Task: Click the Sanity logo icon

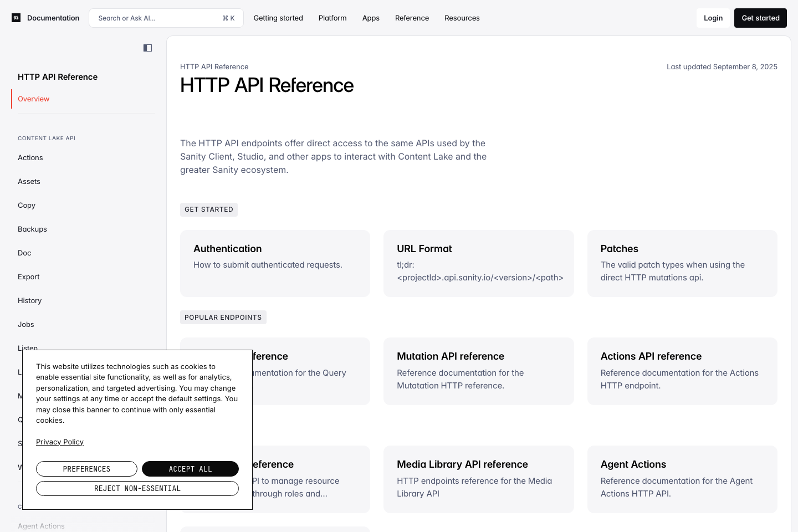Action: (16, 18)
